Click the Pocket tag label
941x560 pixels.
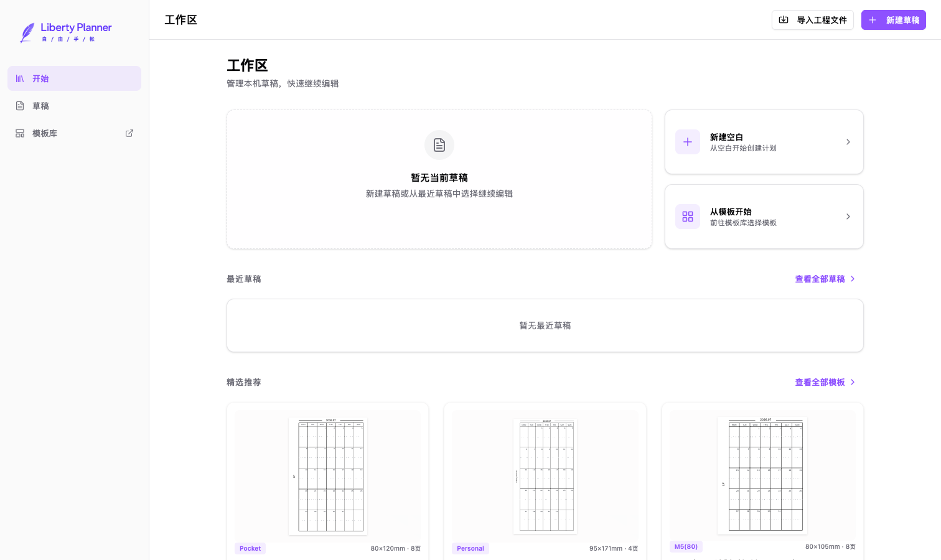click(x=250, y=548)
